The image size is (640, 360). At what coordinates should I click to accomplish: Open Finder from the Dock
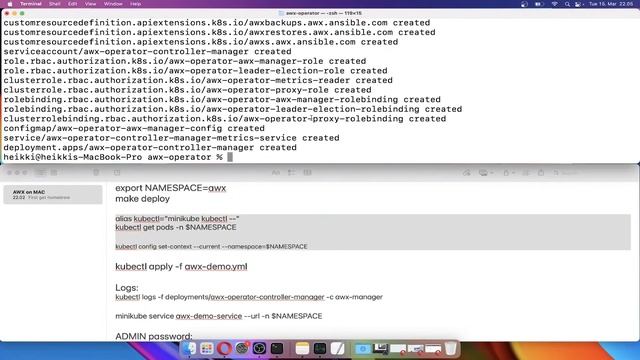pyautogui.click(x=189, y=348)
